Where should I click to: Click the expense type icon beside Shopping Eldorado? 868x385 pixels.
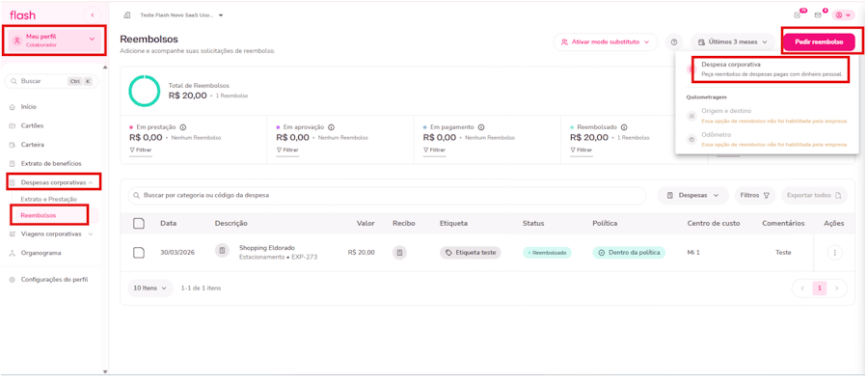222,250
